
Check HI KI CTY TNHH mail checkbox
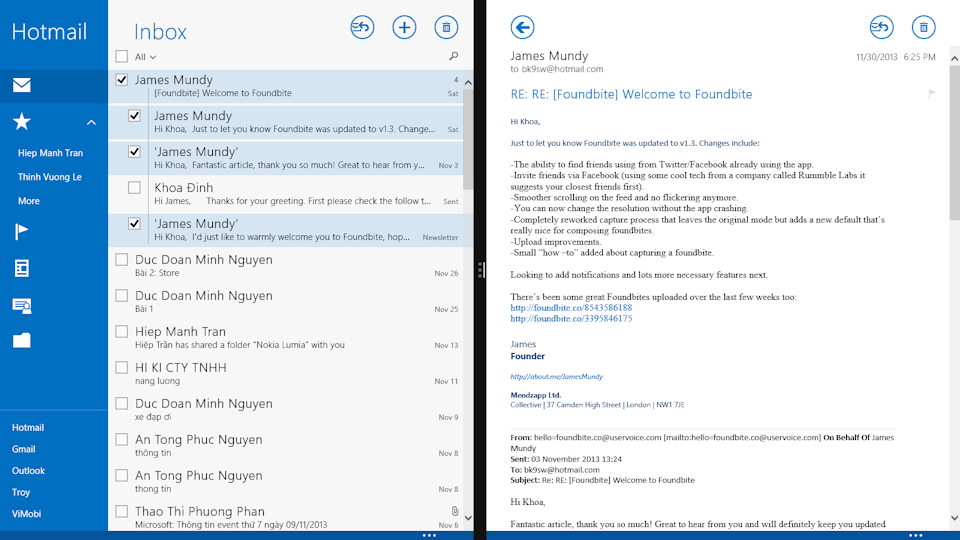(x=122, y=367)
